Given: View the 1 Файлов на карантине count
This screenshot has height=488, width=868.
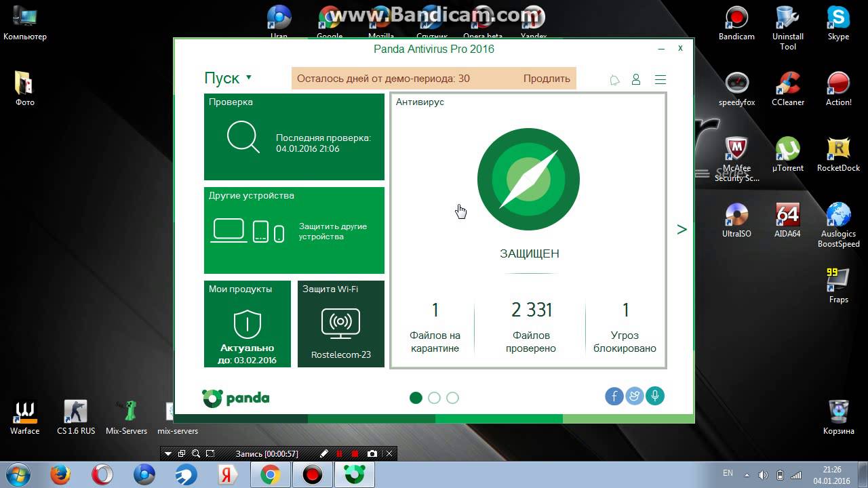Looking at the screenshot, I should [x=435, y=327].
